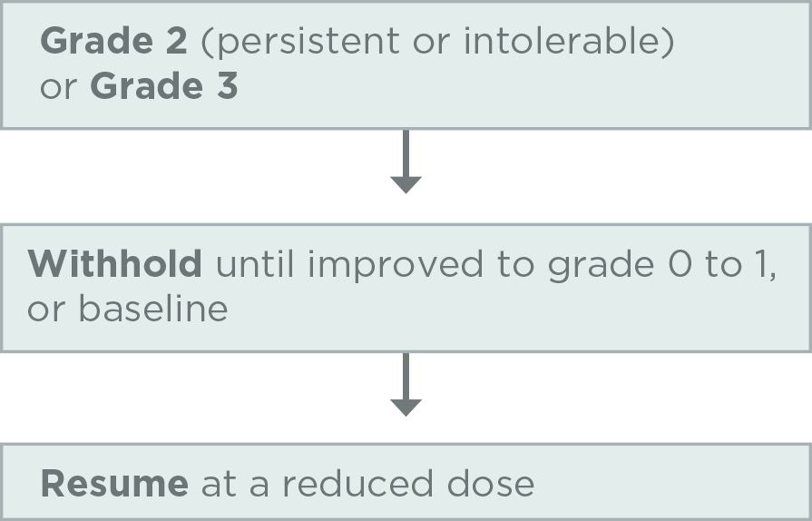The height and width of the screenshot is (521, 812).
Task: Click the bold "Withhold" word
Action: pos(115,264)
